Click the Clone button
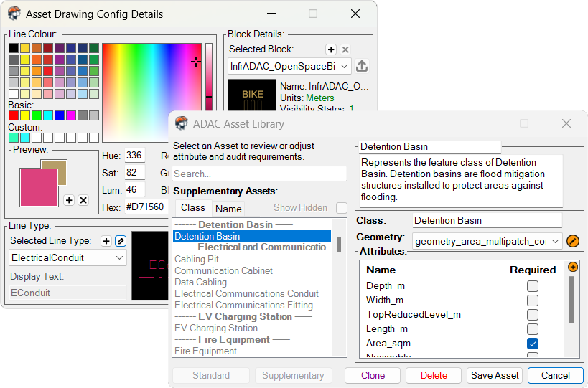This screenshot has width=588, height=388. pyautogui.click(x=373, y=375)
